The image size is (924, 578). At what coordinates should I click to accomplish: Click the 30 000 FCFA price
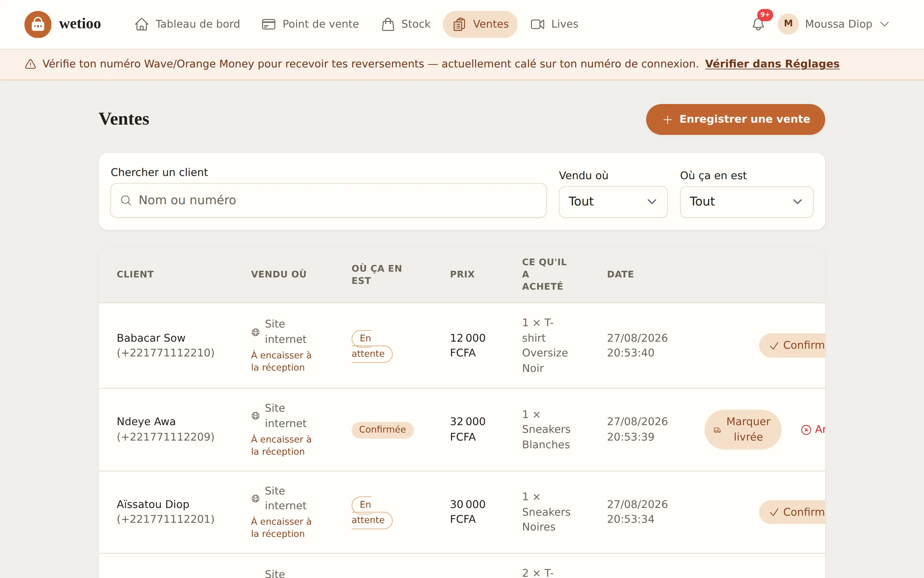point(467,512)
